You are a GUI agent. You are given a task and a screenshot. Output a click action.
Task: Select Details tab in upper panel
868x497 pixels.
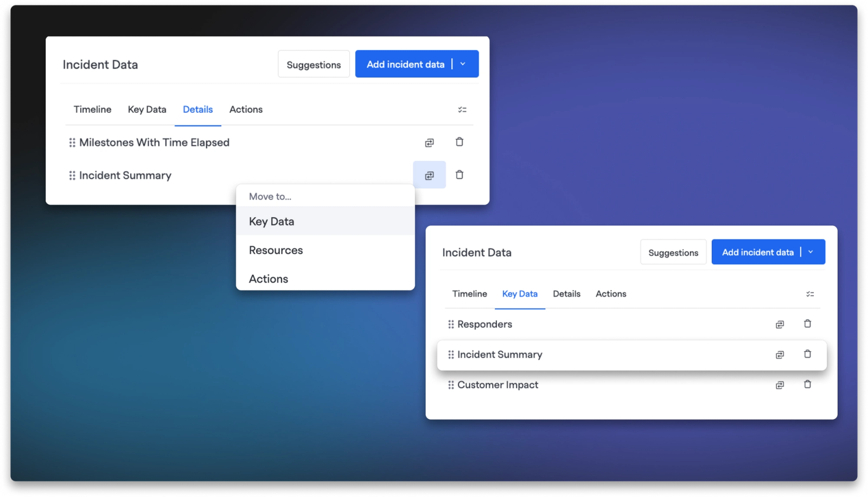tap(198, 109)
